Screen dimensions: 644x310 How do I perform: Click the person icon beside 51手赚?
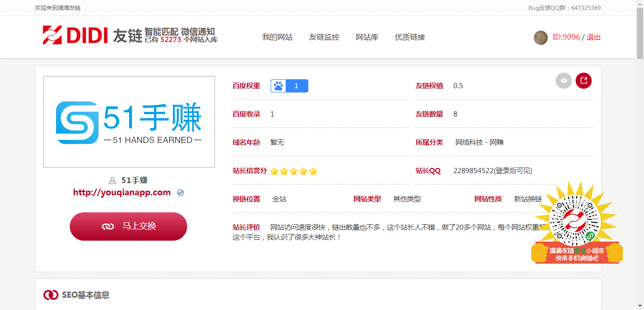click(112, 180)
